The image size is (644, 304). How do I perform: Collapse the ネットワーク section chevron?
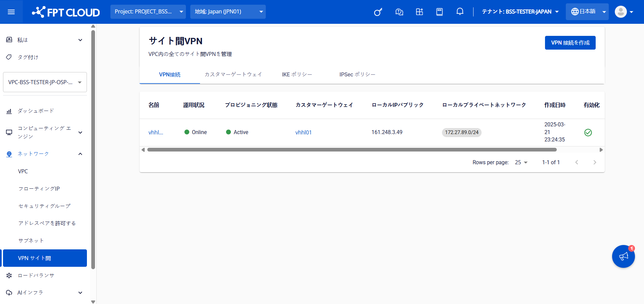pyautogui.click(x=80, y=154)
